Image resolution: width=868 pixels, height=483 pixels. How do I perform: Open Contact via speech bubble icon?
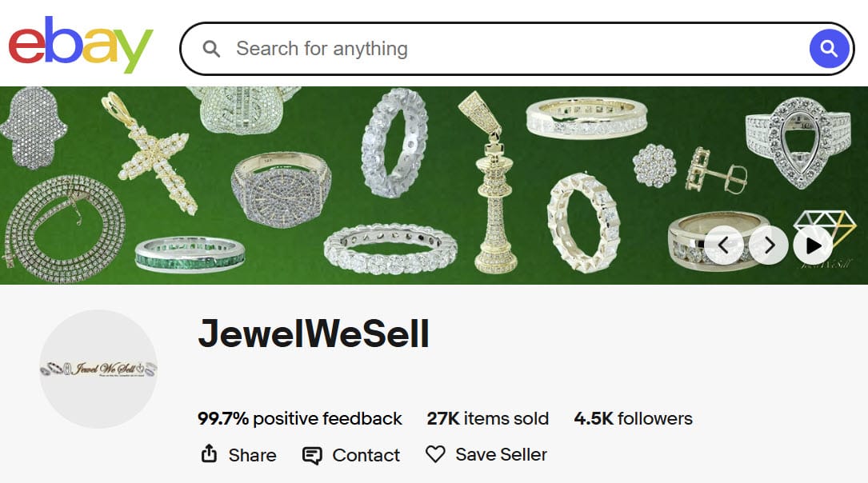coord(312,456)
